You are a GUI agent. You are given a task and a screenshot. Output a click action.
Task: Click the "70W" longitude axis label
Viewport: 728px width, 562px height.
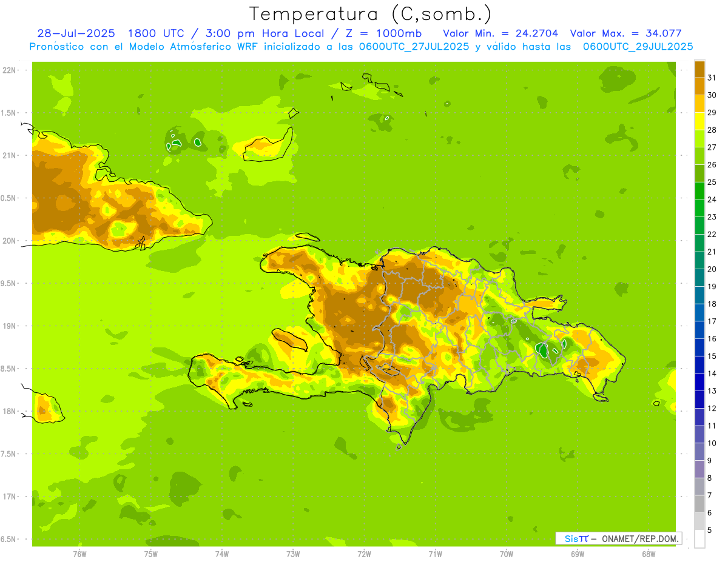tap(506, 554)
